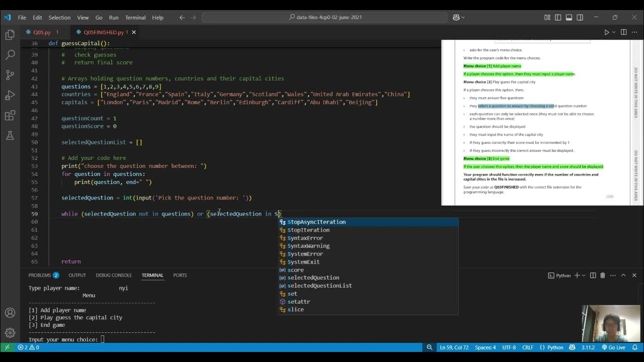
Task: Switch to the Q05.py tab
Action: [x=42, y=32]
